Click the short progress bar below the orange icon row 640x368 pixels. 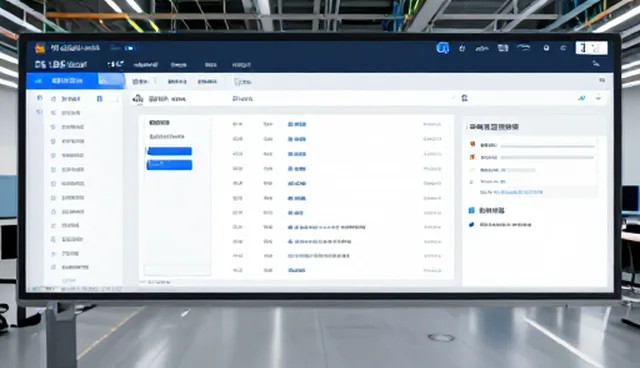point(521,170)
